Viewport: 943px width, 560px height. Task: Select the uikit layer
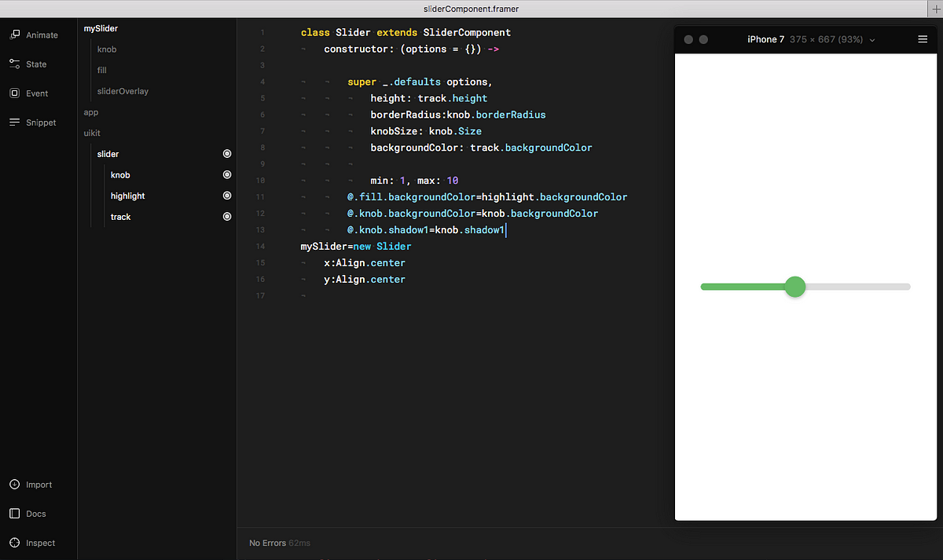tap(92, 134)
